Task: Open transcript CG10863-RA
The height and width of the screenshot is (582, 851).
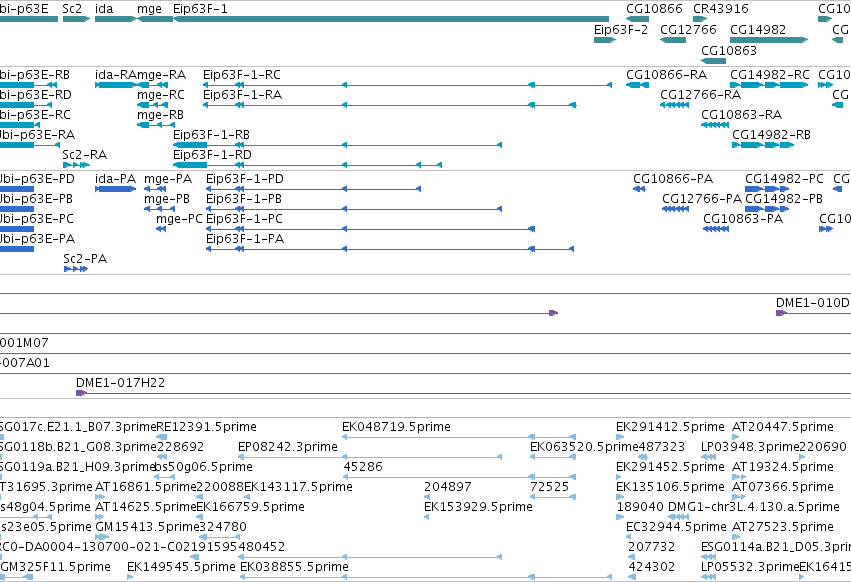Action: 741,115
